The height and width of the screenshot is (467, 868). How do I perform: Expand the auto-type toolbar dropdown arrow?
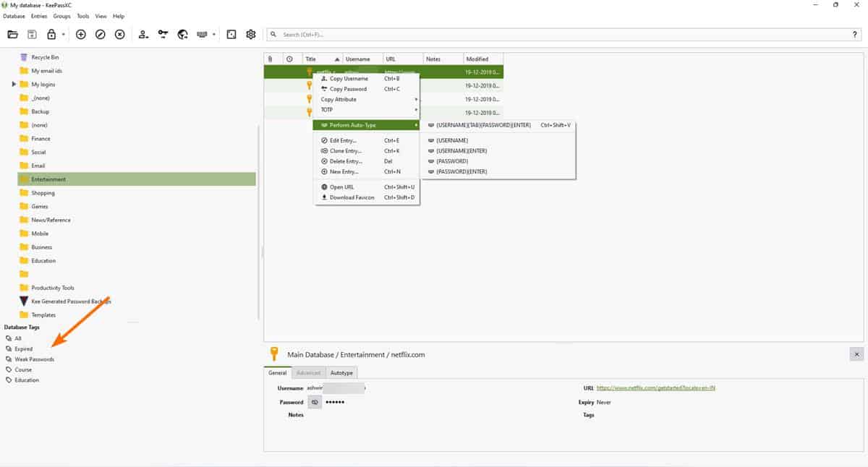pyautogui.click(x=213, y=34)
